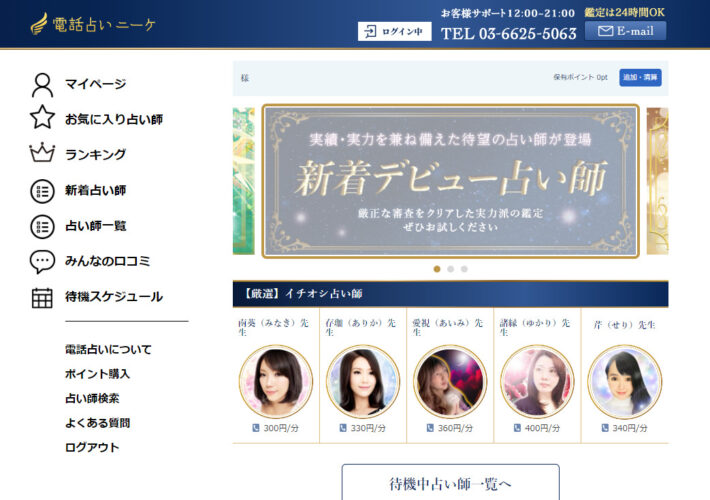Click the star icon for お気に入り占い師
Viewport: 710px width, 500px height.
[42, 117]
